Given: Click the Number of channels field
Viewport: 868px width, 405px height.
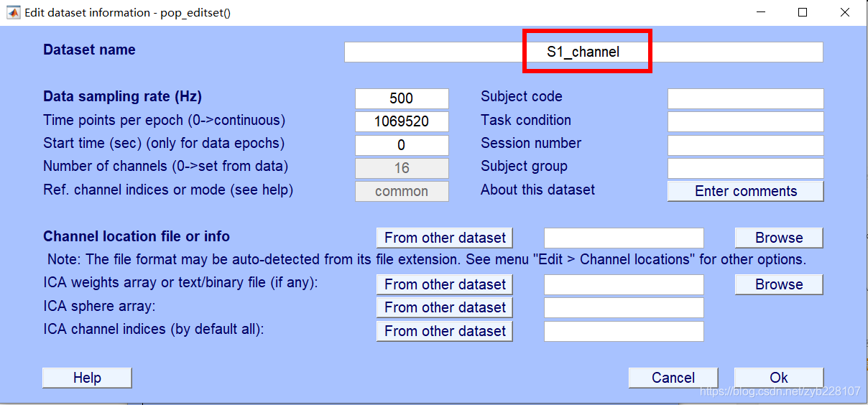Looking at the screenshot, I should tap(402, 168).
